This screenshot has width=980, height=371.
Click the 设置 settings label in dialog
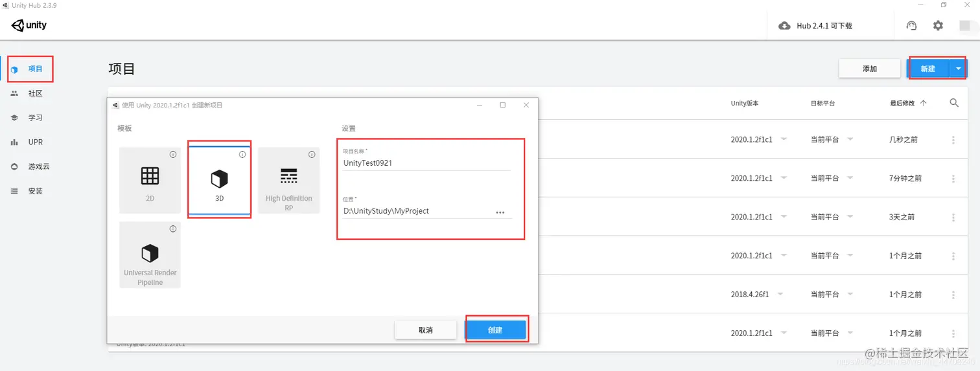coord(349,128)
